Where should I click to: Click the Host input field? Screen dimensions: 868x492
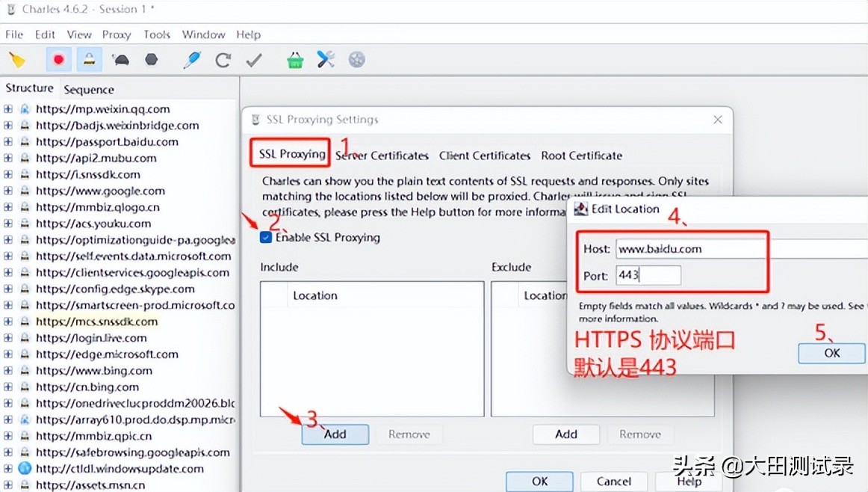[742, 249]
